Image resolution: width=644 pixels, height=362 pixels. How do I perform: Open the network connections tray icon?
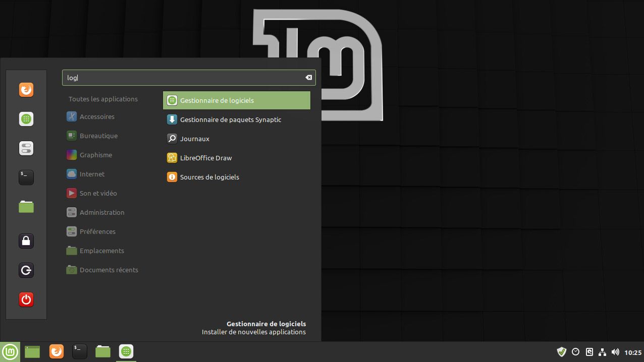pyautogui.click(x=602, y=352)
